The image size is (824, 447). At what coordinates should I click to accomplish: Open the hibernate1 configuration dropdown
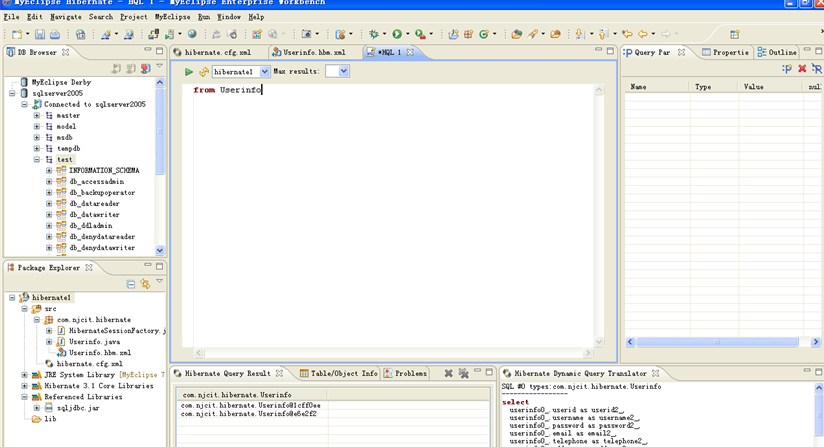pos(264,71)
